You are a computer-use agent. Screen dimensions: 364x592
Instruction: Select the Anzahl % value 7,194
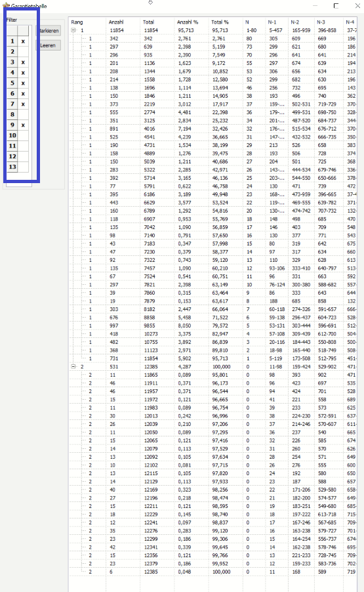click(184, 129)
